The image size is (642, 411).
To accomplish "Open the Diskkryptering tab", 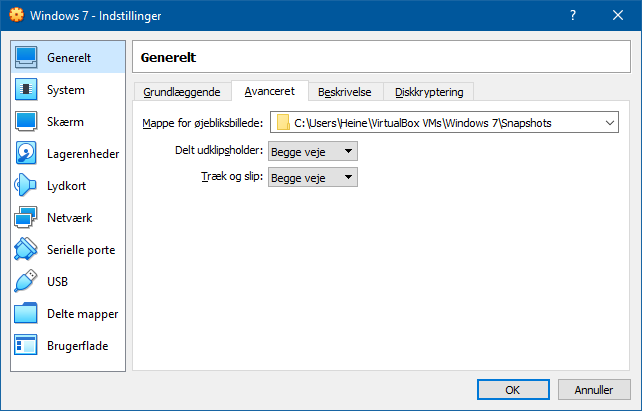I will coord(429,92).
